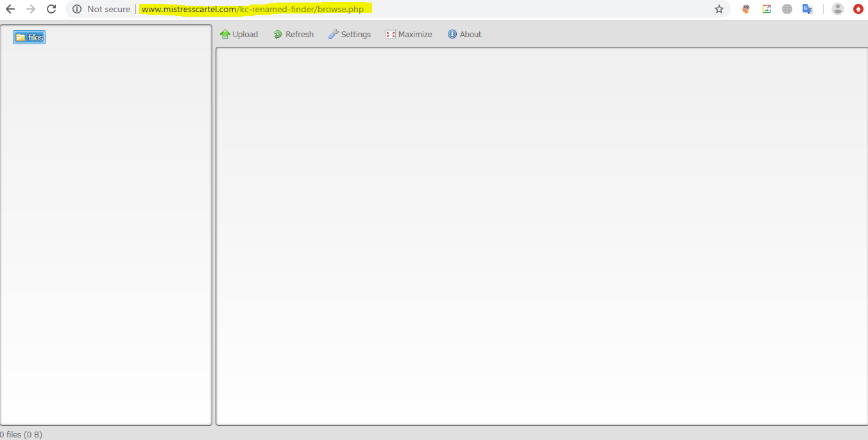Click the green Upload arrow icon
This screenshot has height=440, width=868.
[224, 34]
